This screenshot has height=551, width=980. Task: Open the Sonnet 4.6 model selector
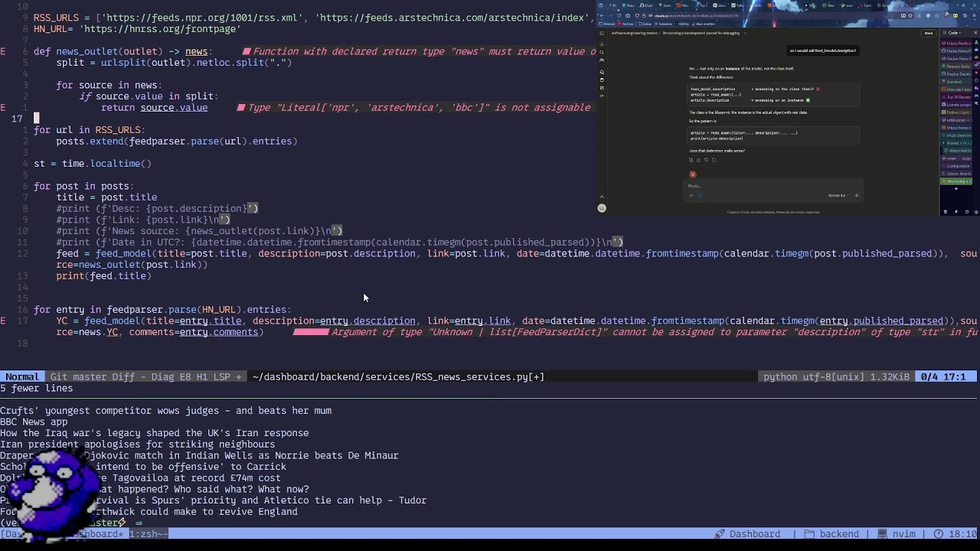point(838,195)
